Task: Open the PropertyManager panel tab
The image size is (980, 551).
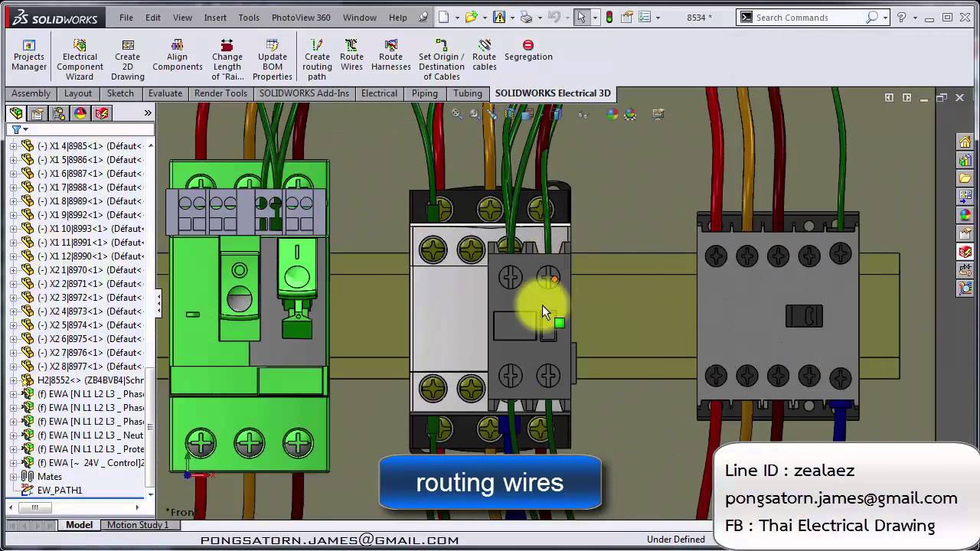Action: point(38,113)
